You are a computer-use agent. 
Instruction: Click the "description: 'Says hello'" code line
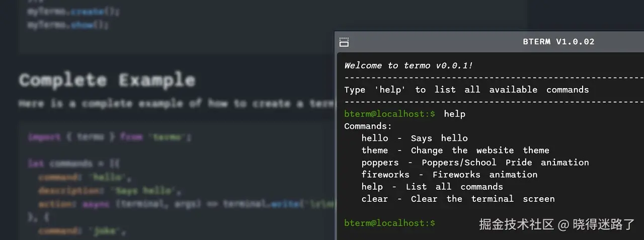(x=110, y=191)
